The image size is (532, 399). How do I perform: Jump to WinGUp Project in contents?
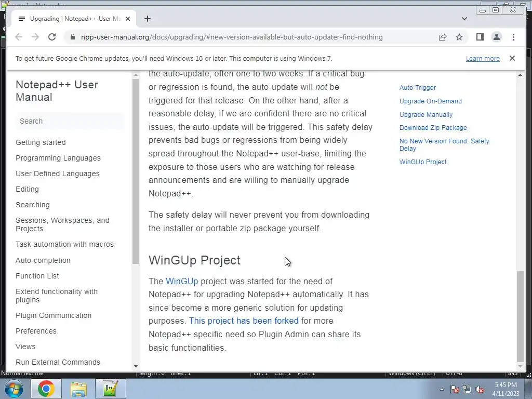click(423, 162)
